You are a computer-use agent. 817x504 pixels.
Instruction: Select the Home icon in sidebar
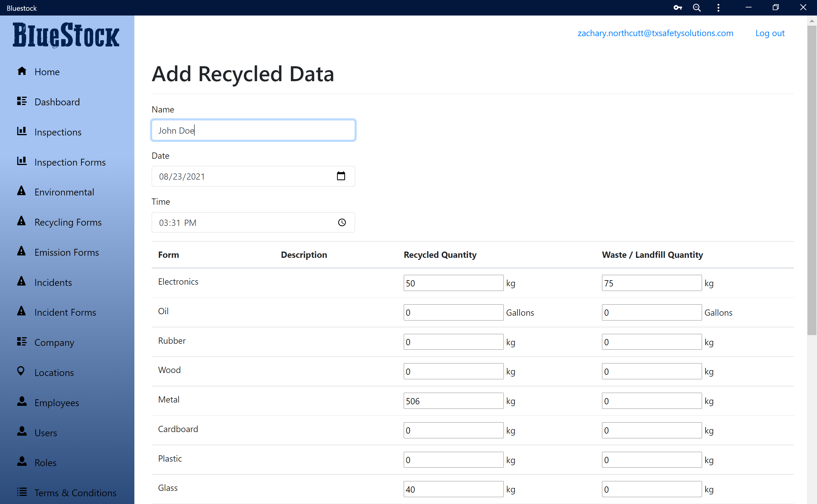(x=22, y=71)
